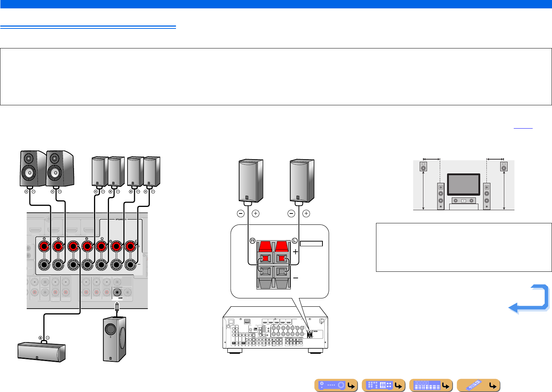This screenshot has width=552, height=392.
Task: Open the front panel navigation icon
Action: coord(336,385)
